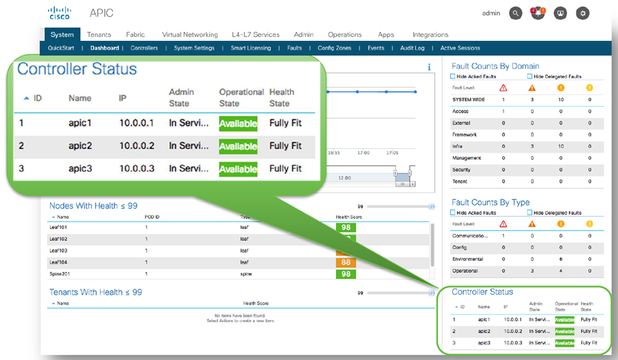The height and width of the screenshot is (360, 618).
Task: Open the settings gear in the header
Action: coord(583,13)
